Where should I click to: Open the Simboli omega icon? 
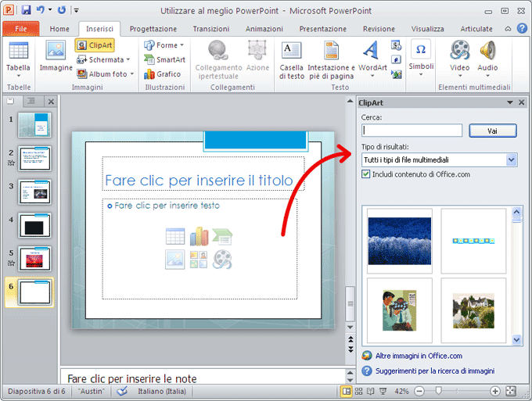421,49
